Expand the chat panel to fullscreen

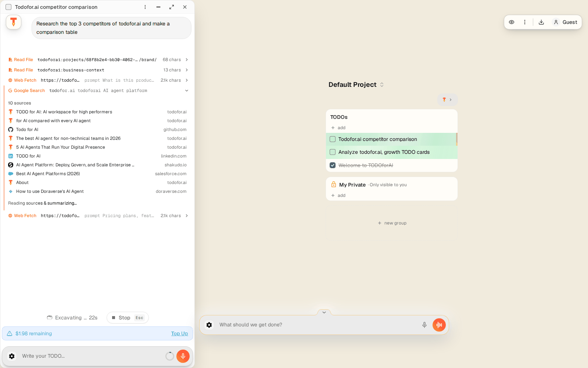(172, 7)
